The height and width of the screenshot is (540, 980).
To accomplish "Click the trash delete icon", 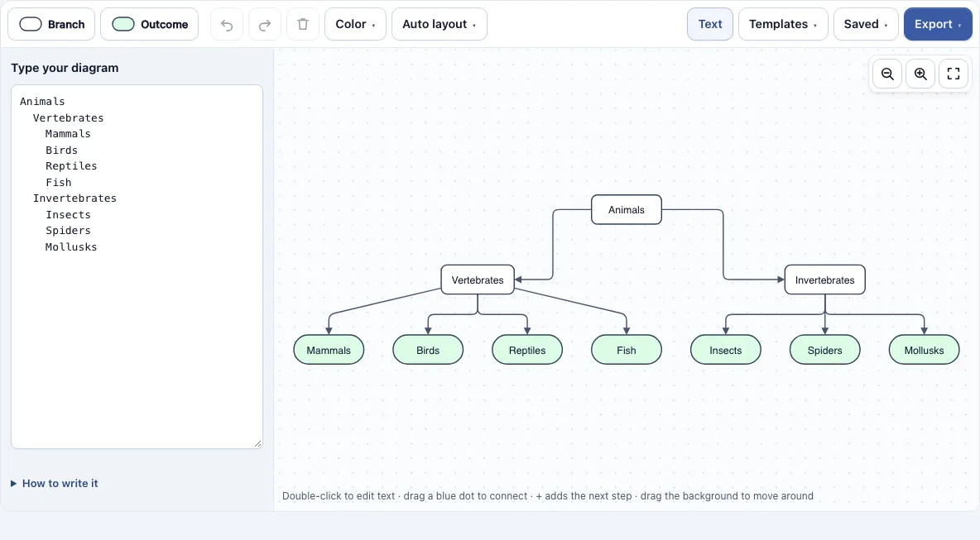I will point(303,24).
